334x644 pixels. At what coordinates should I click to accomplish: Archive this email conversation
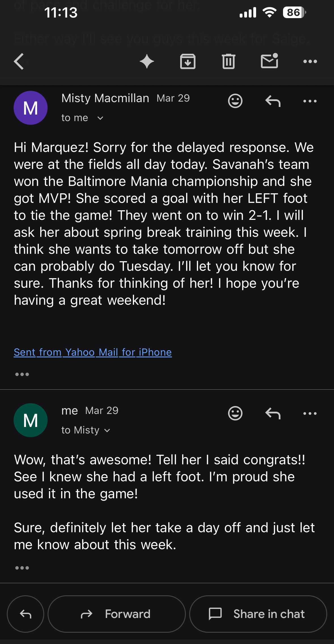tap(188, 61)
